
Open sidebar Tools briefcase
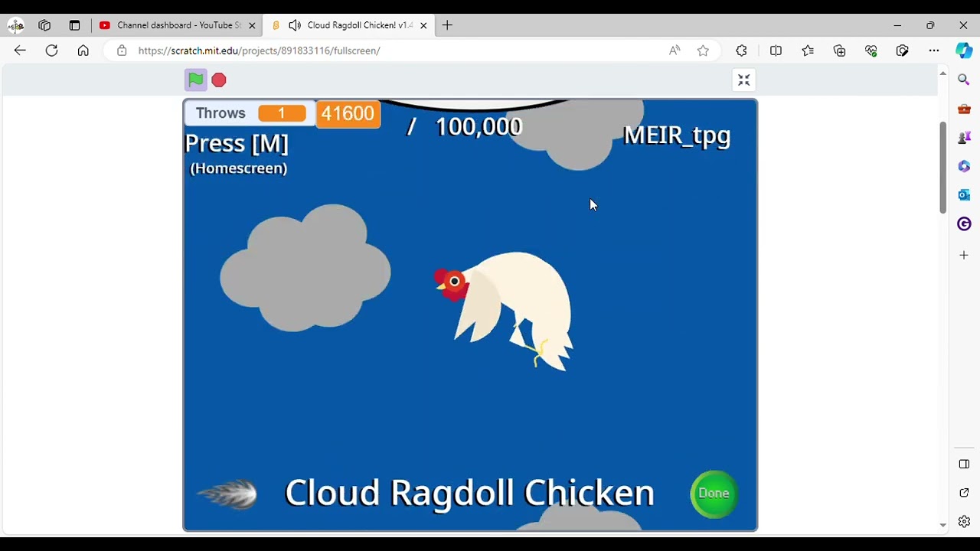964,109
